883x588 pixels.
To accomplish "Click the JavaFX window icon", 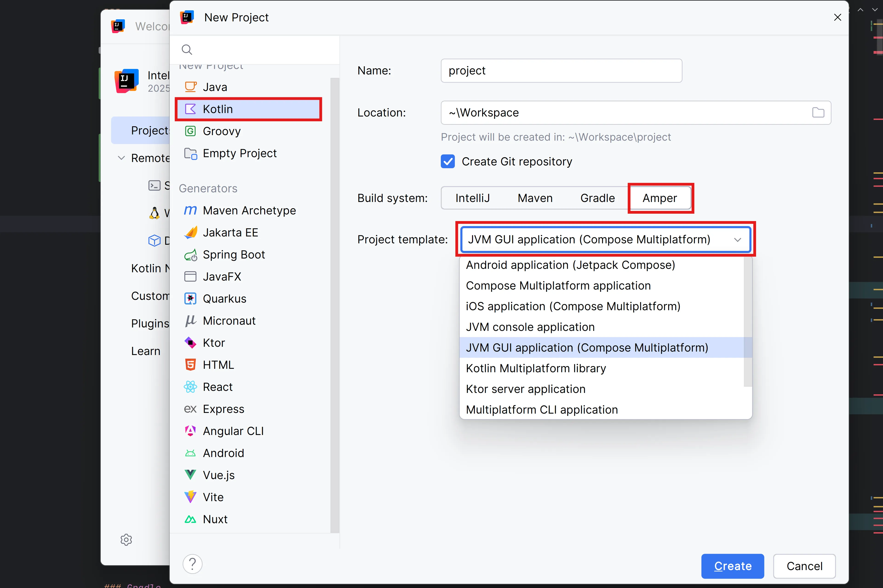I will point(191,277).
